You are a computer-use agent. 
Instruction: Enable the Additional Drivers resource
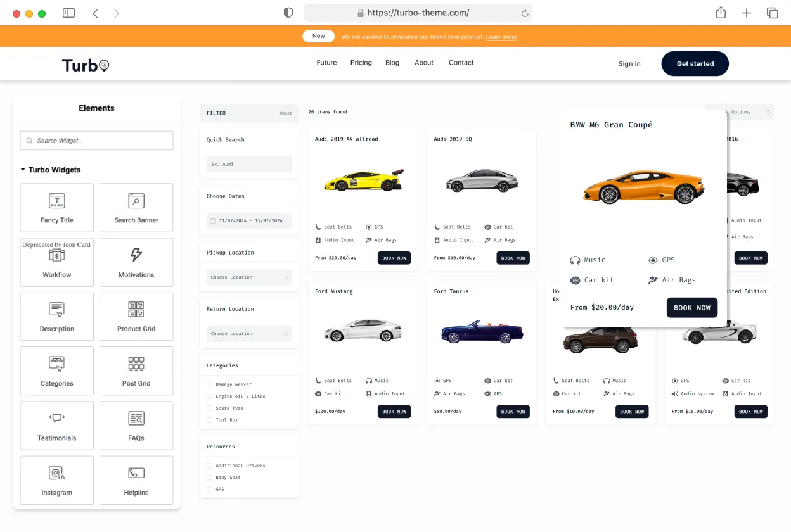click(x=209, y=465)
